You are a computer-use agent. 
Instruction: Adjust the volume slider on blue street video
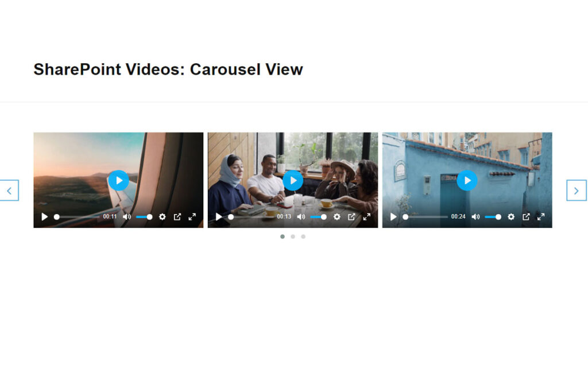coord(493,216)
